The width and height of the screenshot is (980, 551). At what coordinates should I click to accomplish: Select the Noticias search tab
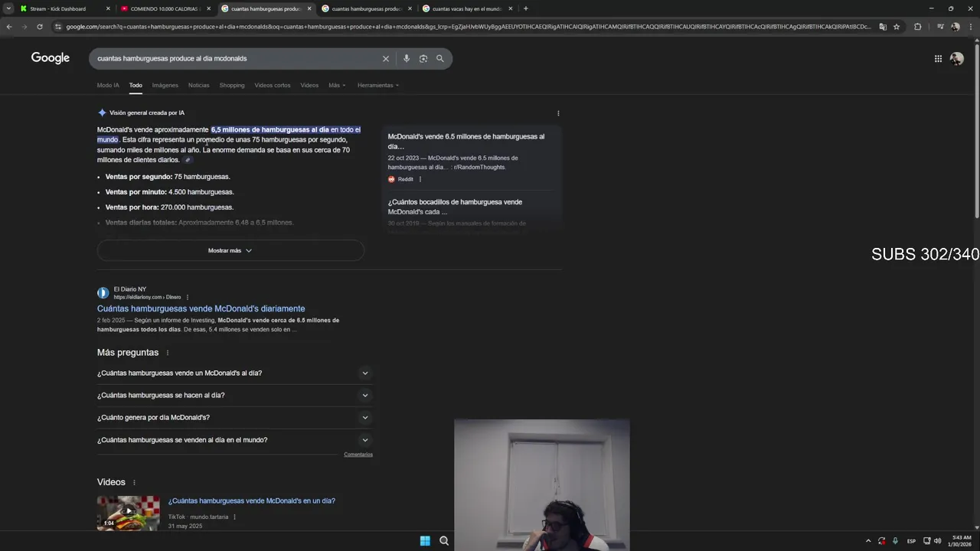click(199, 85)
